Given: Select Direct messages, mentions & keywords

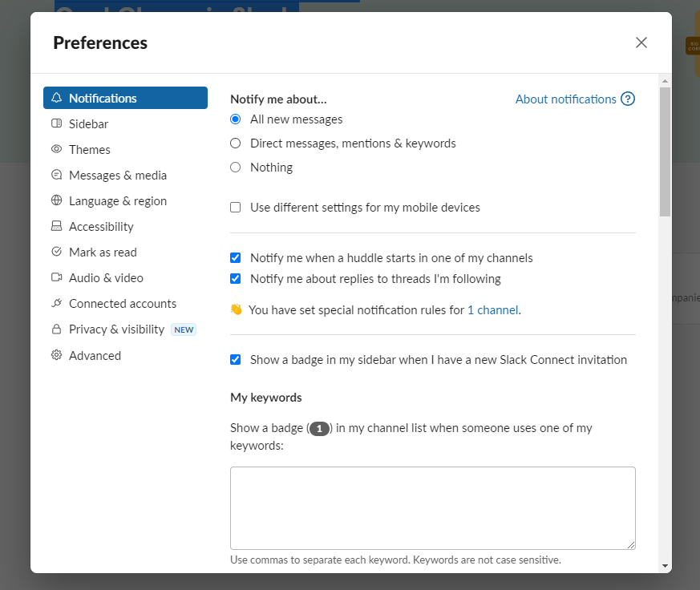Looking at the screenshot, I should click(235, 143).
